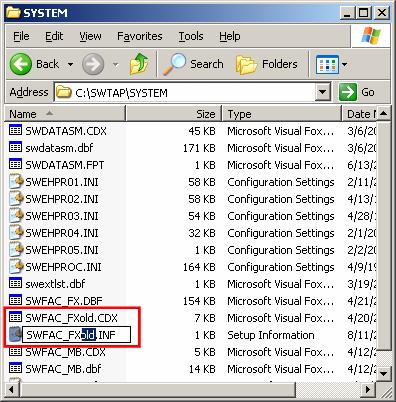Click the 164 KB size cell

tap(199, 267)
